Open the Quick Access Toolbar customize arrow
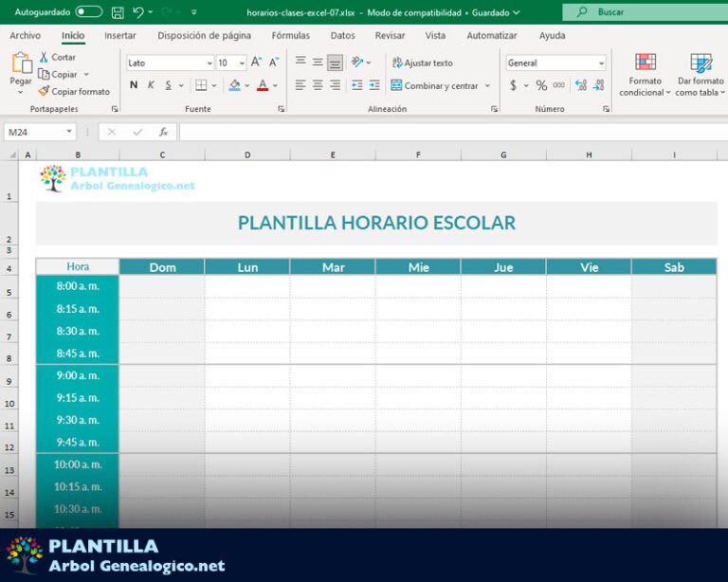The height and width of the screenshot is (582, 728). click(x=194, y=12)
